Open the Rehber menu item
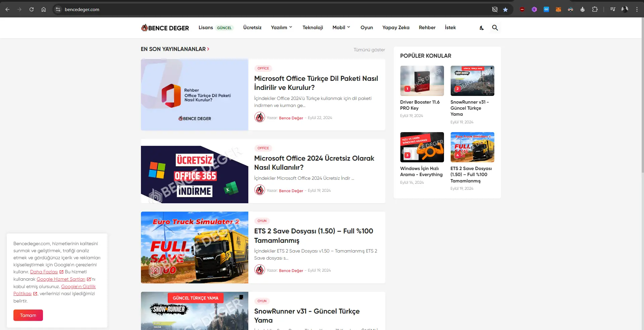Image resolution: width=644 pixels, height=330 pixels. click(x=427, y=27)
